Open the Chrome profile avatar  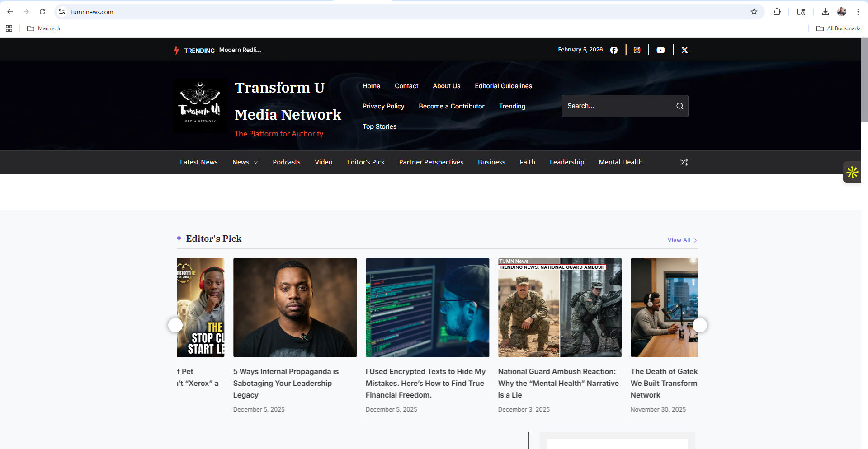click(841, 12)
